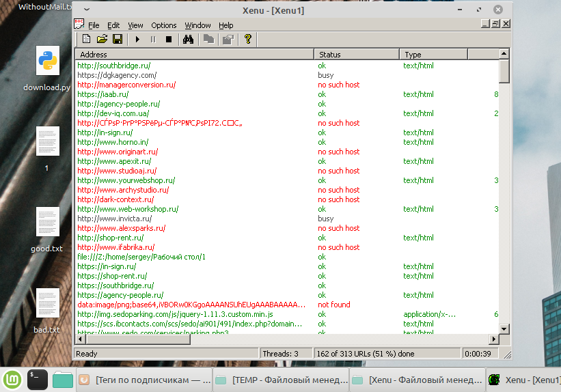The width and height of the screenshot is (561, 392).
Task: Sort by the Type column header
Action: (x=433, y=55)
